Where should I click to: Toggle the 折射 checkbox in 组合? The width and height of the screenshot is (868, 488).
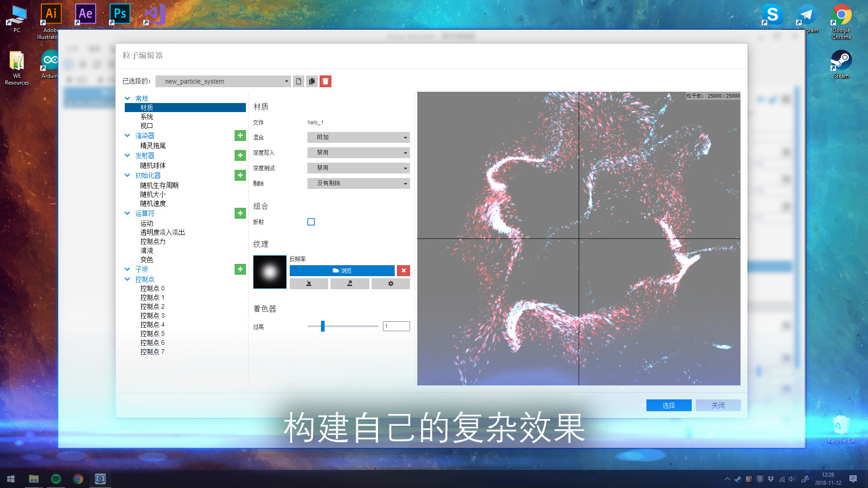pos(311,222)
